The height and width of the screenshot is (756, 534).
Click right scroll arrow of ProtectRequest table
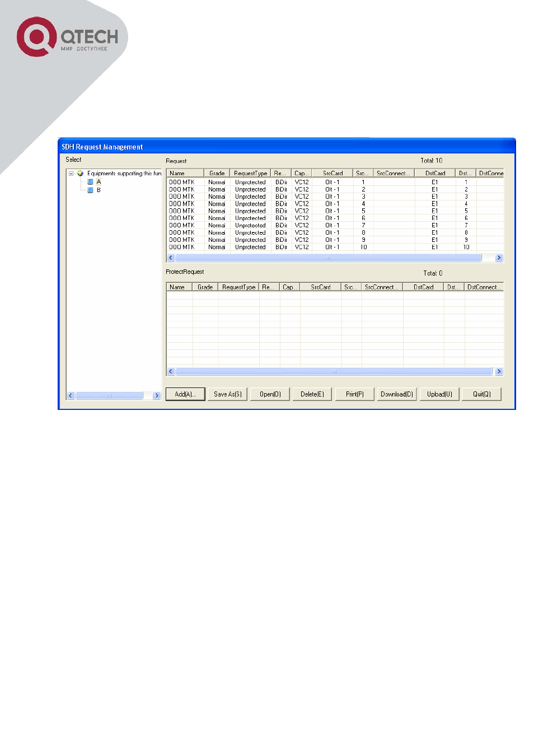499,372
